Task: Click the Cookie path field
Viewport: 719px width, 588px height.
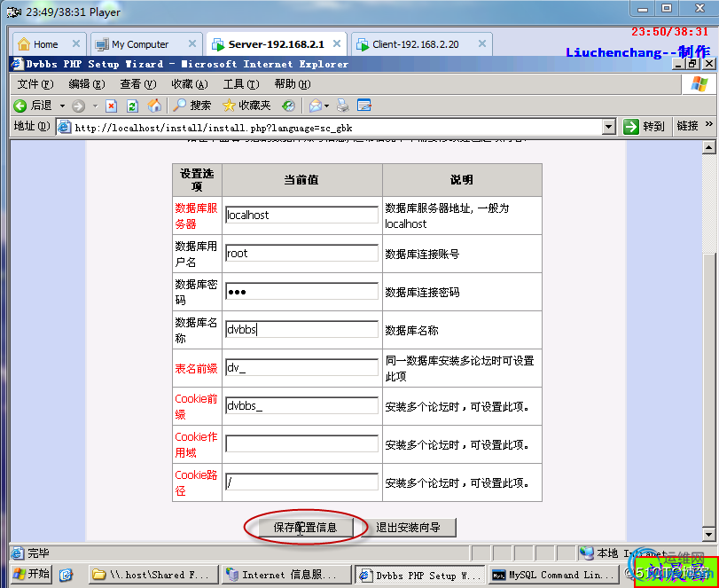Action: [301, 482]
